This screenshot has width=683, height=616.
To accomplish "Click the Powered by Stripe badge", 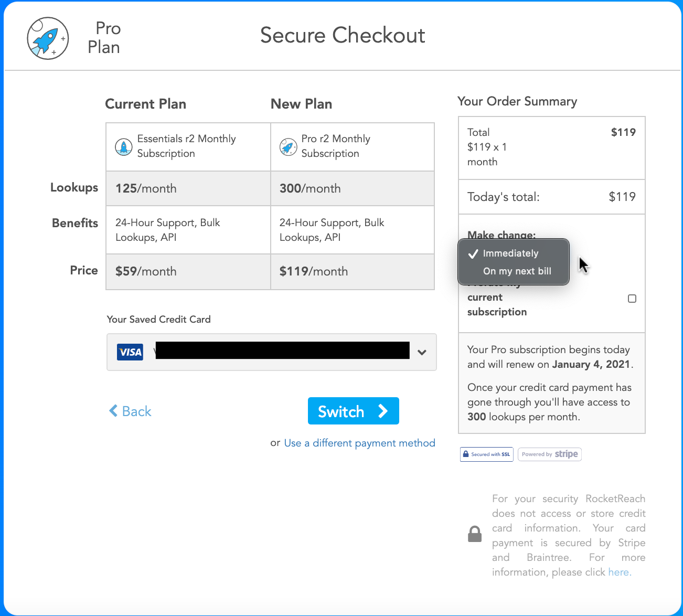I will pos(550,454).
